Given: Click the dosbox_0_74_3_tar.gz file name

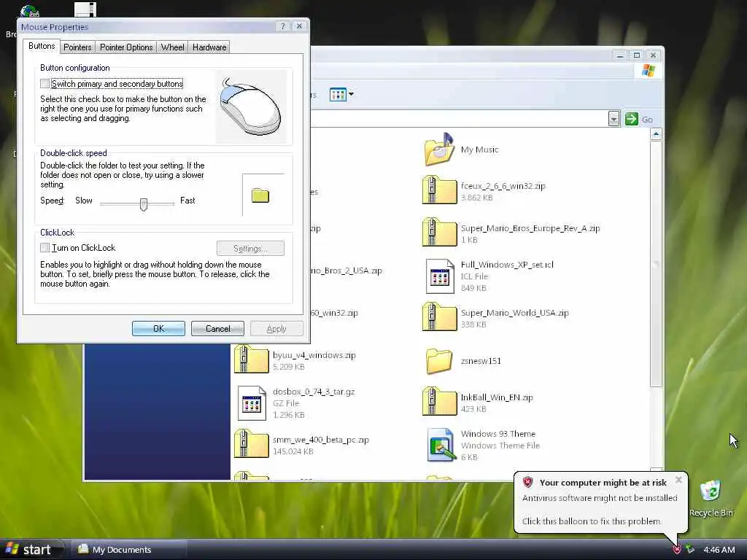Looking at the screenshot, I should [314, 392].
